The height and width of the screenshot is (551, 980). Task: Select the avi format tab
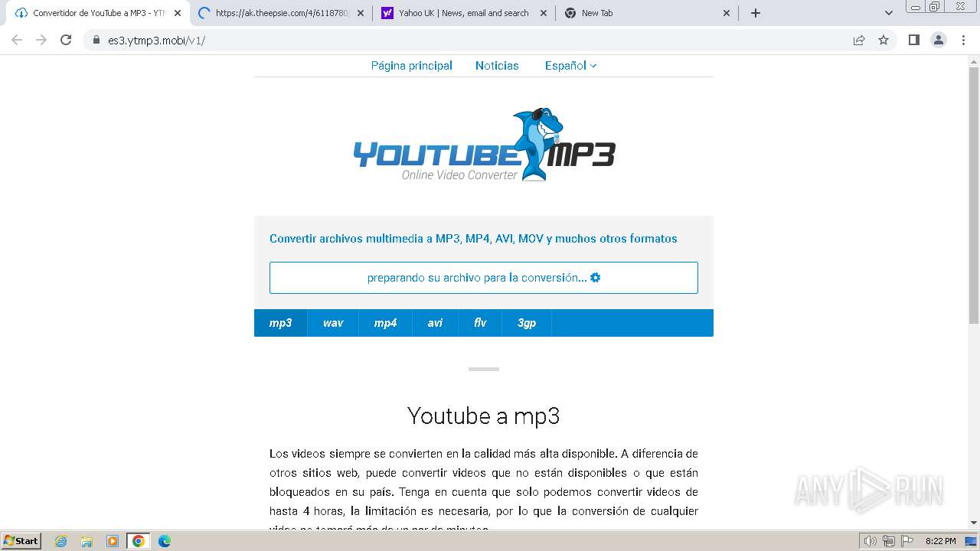click(x=435, y=323)
